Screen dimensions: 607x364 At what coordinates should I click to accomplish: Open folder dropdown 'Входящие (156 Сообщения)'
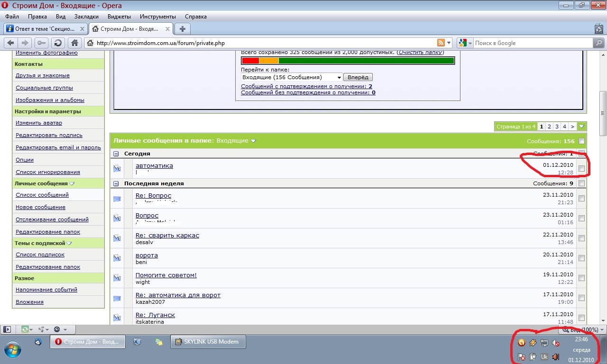point(292,77)
